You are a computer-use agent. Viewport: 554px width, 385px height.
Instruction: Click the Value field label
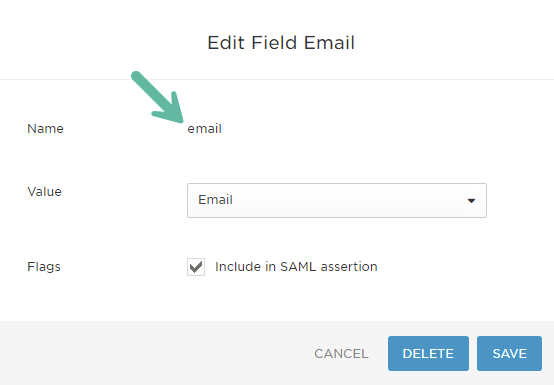tap(45, 191)
